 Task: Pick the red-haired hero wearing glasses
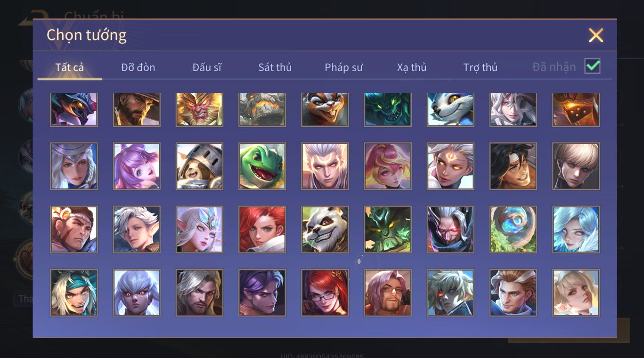(x=325, y=292)
